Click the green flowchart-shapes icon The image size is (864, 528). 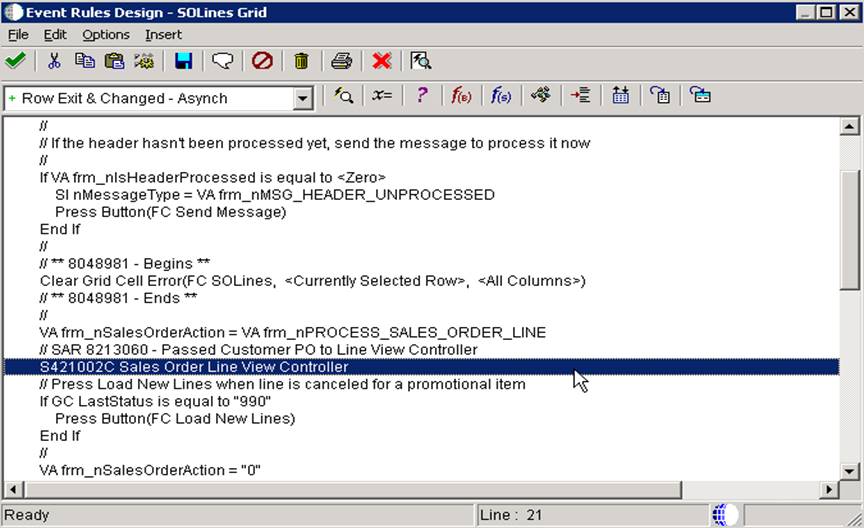541,95
